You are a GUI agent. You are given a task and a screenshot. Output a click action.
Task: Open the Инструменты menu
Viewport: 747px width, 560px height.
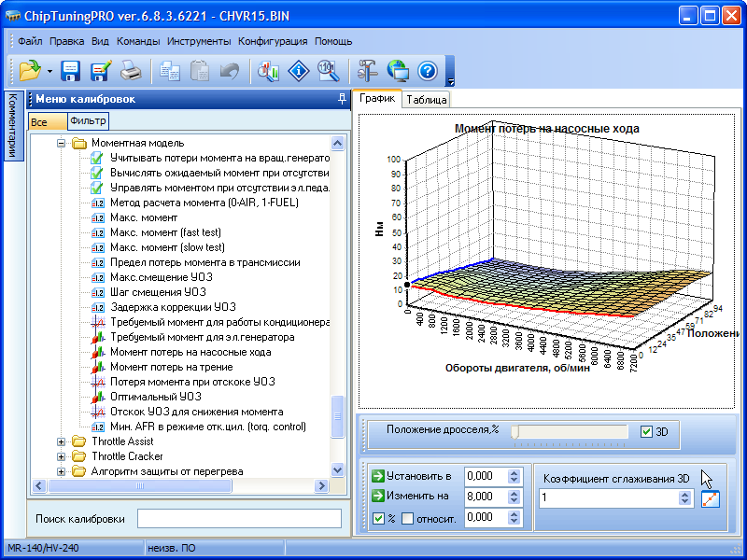click(199, 41)
